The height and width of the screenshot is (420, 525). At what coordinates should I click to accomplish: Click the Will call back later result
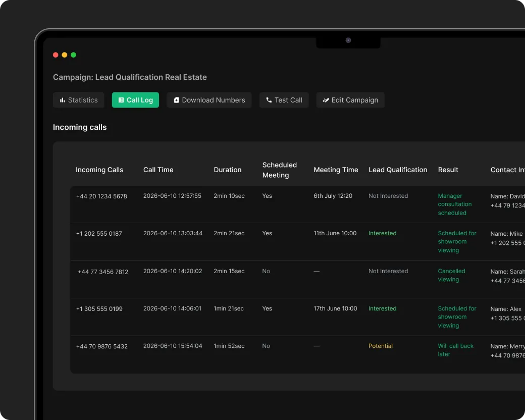[x=456, y=350]
